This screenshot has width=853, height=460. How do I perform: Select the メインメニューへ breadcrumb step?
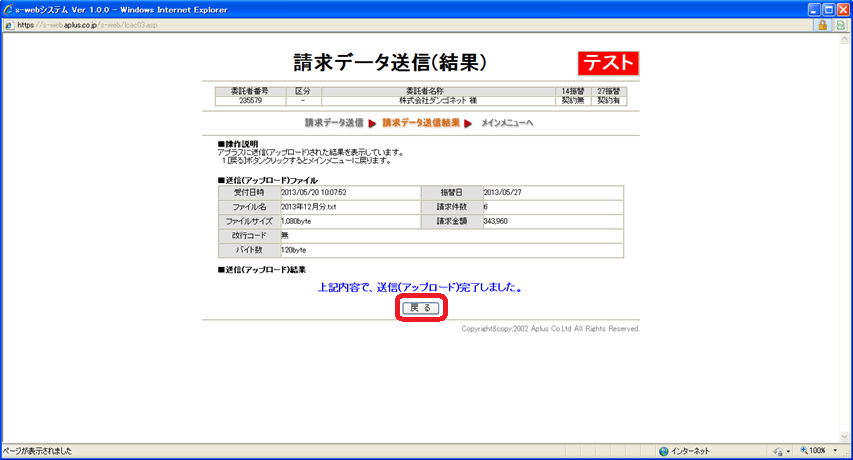(507, 123)
